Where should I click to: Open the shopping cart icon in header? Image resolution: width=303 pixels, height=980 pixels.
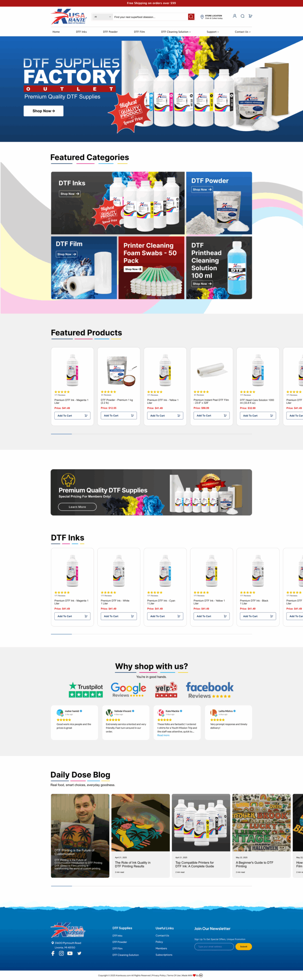[250, 16]
